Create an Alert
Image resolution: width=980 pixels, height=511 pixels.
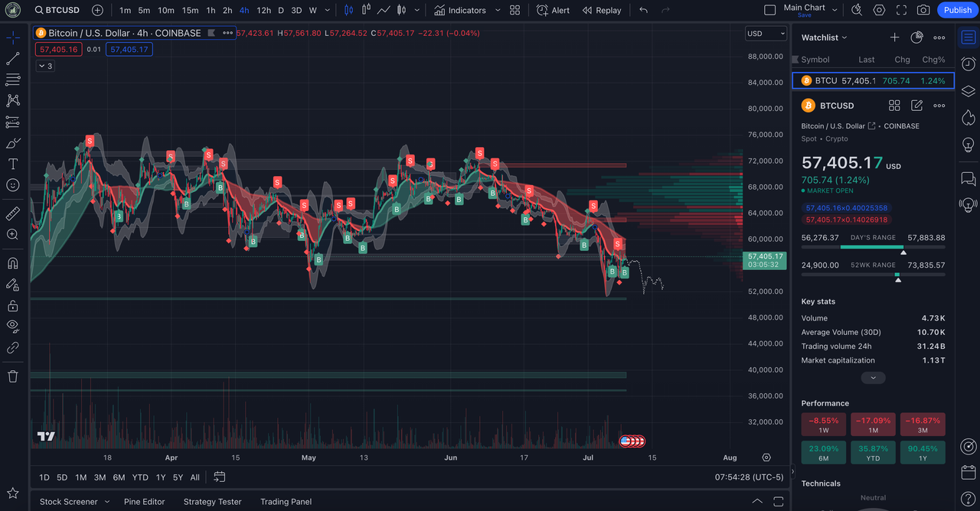(553, 11)
